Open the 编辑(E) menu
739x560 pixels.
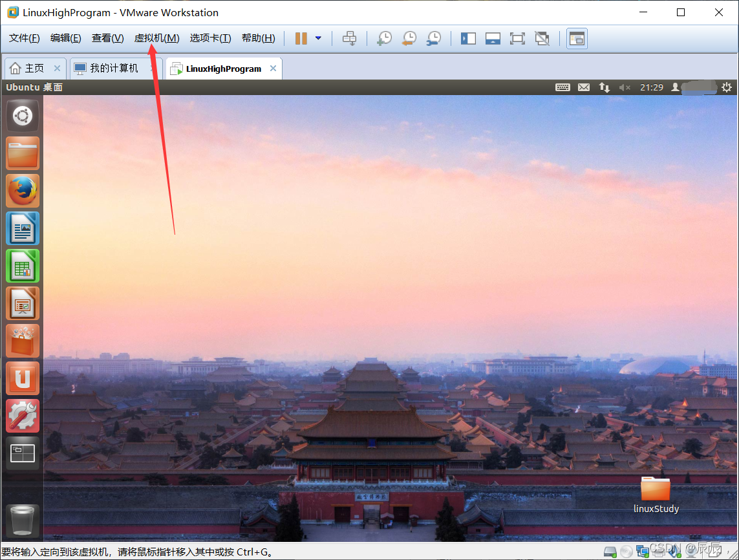pos(65,38)
